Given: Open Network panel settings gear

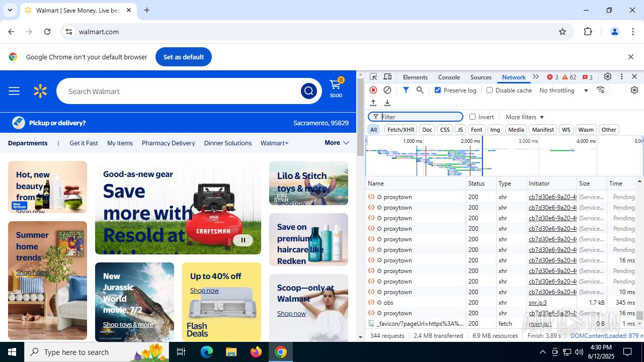Looking at the screenshot, I should (x=634, y=90).
